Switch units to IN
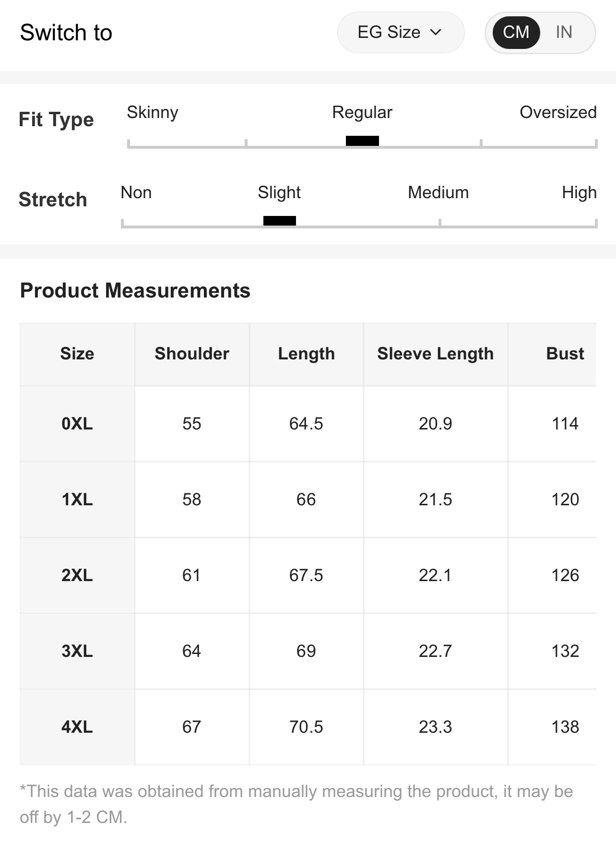This screenshot has height=846, width=616. 564,32
